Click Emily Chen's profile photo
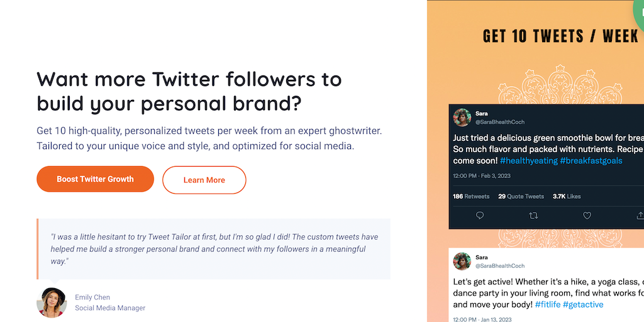Viewport: 644px width, 322px height. click(x=52, y=303)
